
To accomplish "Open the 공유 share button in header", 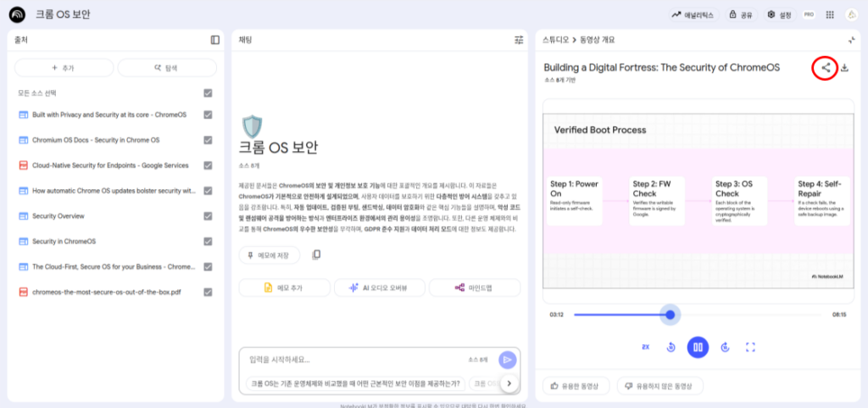I will [x=741, y=15].
